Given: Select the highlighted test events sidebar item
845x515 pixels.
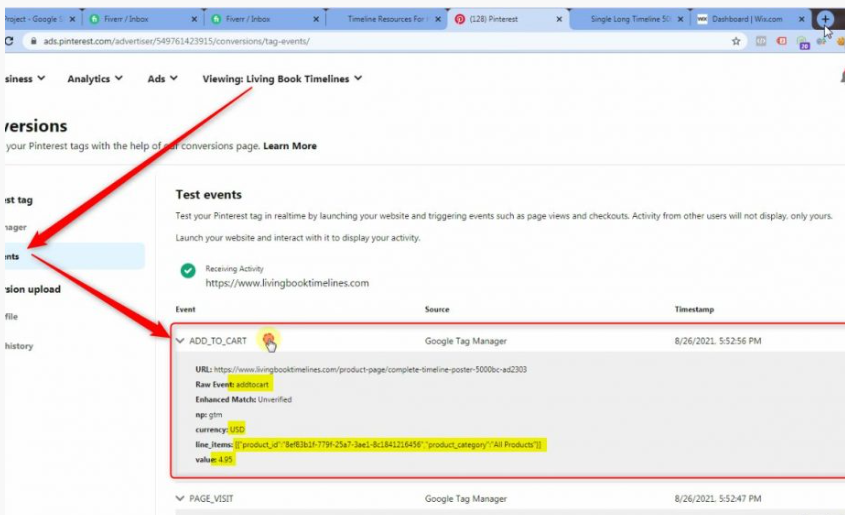Looking at the screenshot, I should click(x=72, y=256).
